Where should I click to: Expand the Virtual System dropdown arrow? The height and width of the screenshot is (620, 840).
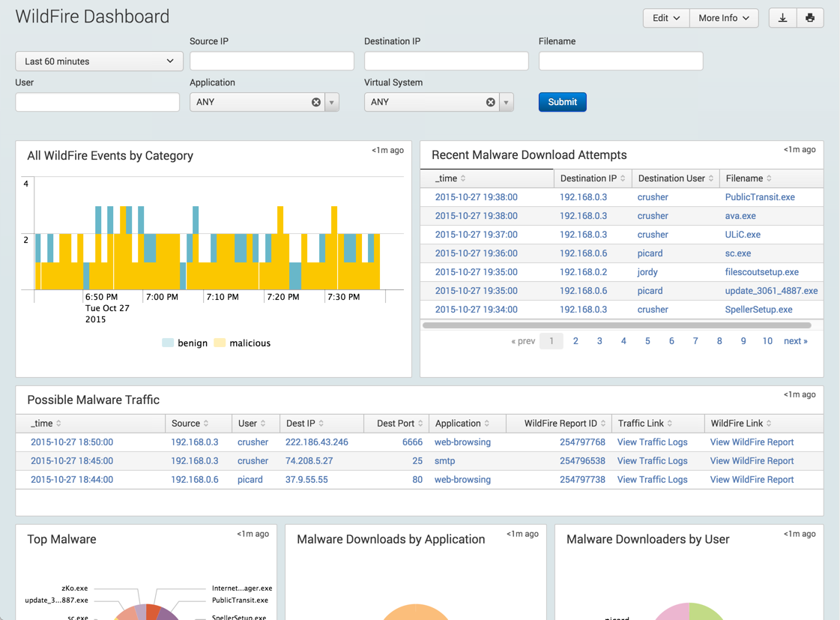507,102
